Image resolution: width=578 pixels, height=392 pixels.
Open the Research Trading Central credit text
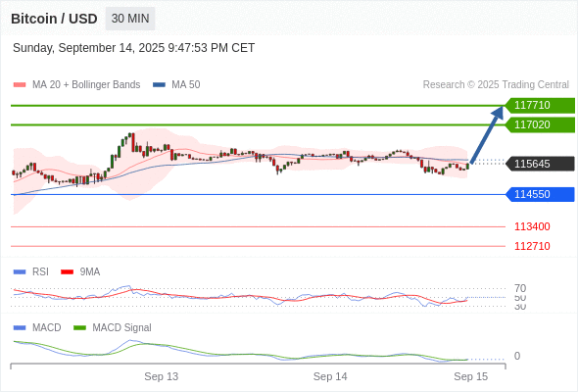pos(496,85)
